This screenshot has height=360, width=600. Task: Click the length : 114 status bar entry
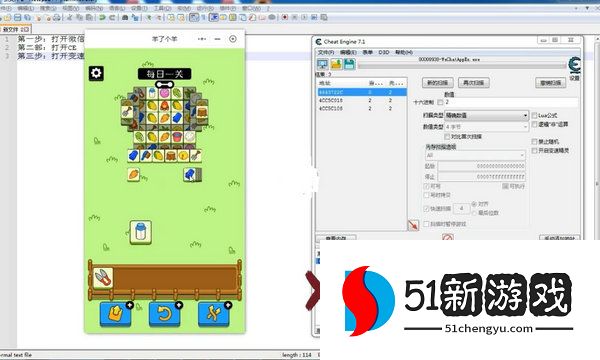[297, 355]
